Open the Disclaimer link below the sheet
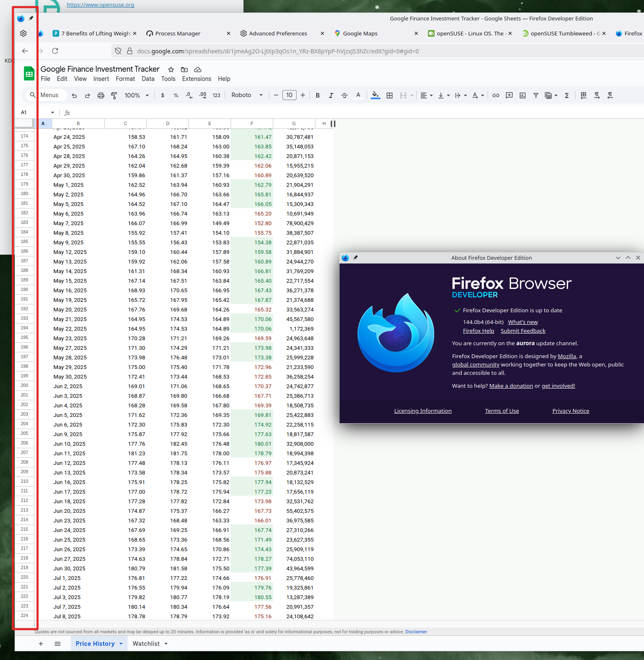The image size is (644, 660). point(416,632)
